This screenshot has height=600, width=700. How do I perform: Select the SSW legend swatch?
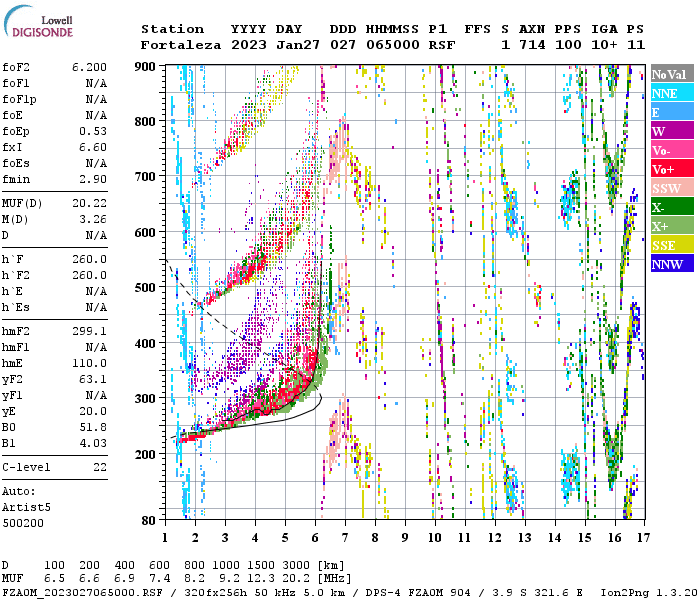tap(672, 188)
